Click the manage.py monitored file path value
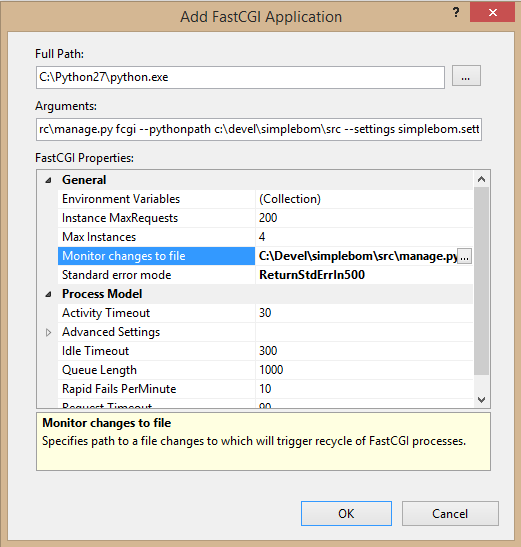Image resolution: width=521 pixels, height=547 pixels. coord(357,256)
